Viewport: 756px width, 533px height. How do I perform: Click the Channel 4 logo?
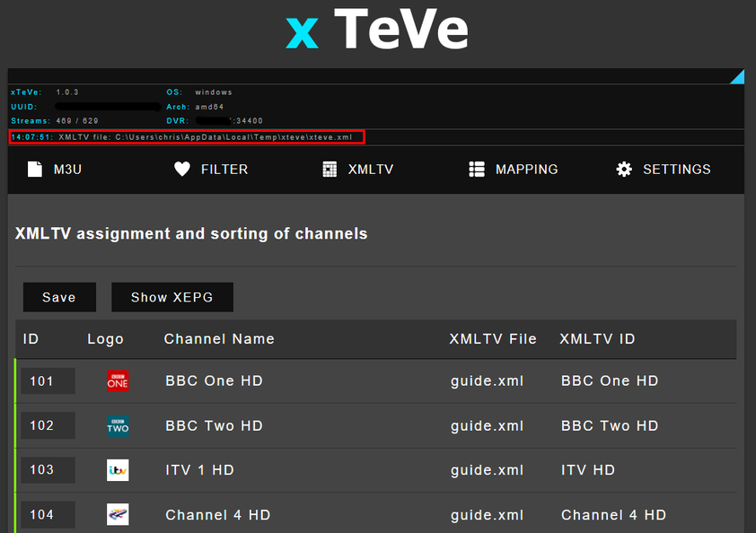(118, 514)
